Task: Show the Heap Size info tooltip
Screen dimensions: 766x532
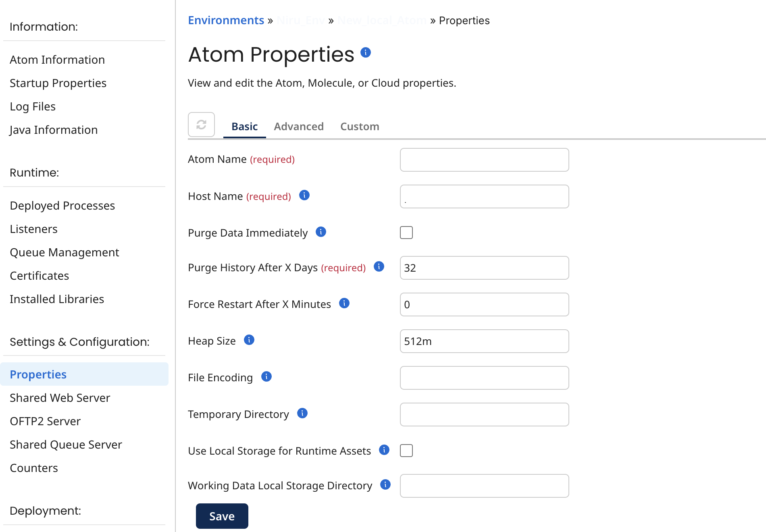Action: 249,340
